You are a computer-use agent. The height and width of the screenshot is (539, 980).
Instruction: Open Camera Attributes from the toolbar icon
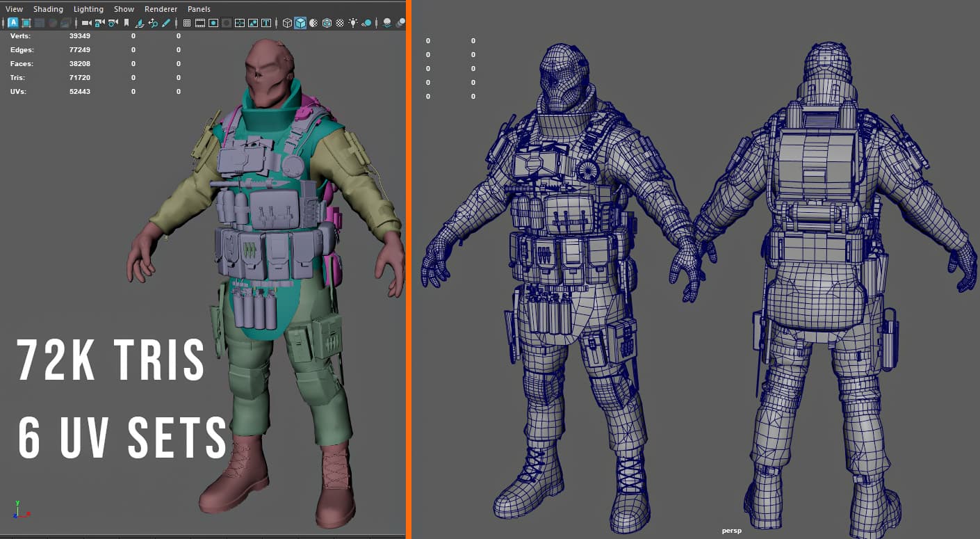[x=113, y=23]
